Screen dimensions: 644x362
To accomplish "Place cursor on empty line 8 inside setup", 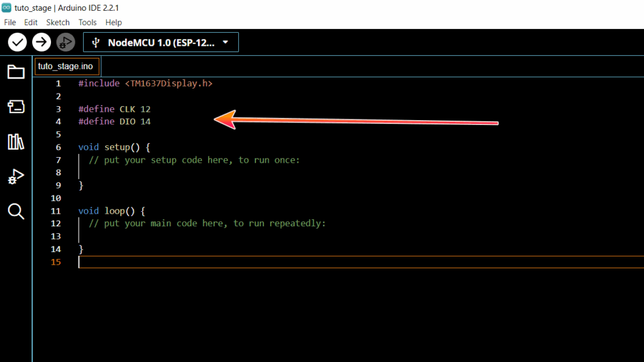I will coord(362,173).
